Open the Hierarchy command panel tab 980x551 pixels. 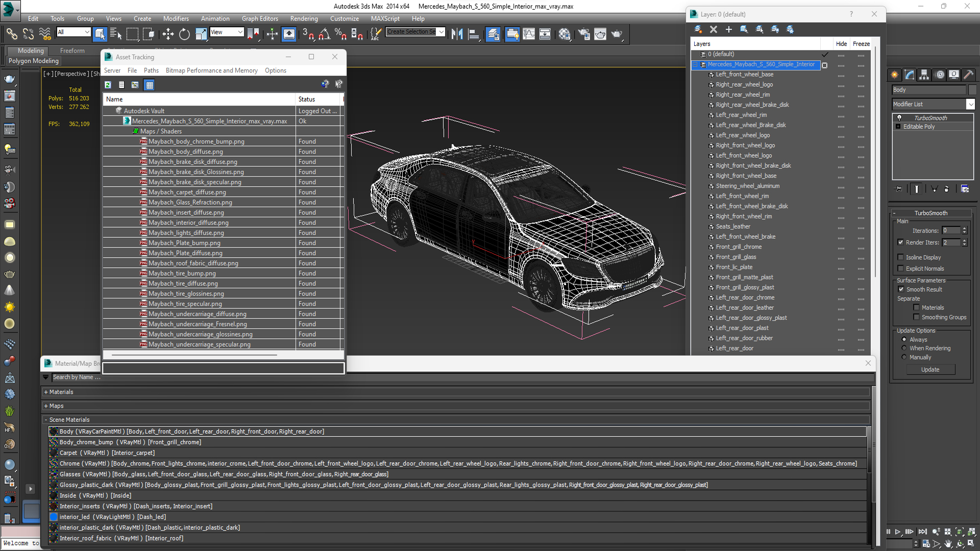(924, 75)
